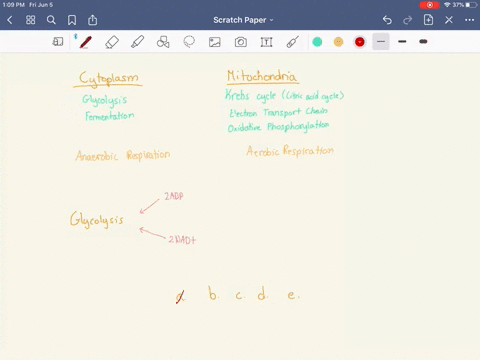
Task: Tap the handwritten option 'd.'
Action: pyautogui.click(x=263, y=293)
